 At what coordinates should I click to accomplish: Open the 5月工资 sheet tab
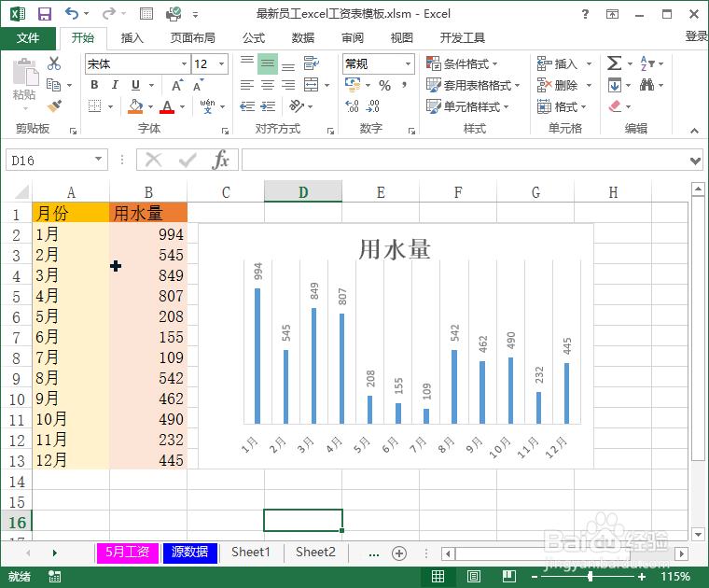pos(128,553)
